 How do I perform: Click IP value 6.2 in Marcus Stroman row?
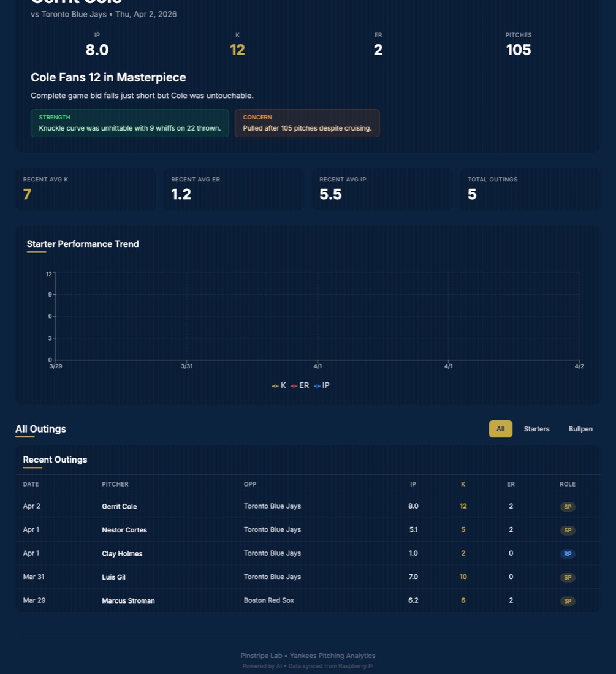click(413, 600)
